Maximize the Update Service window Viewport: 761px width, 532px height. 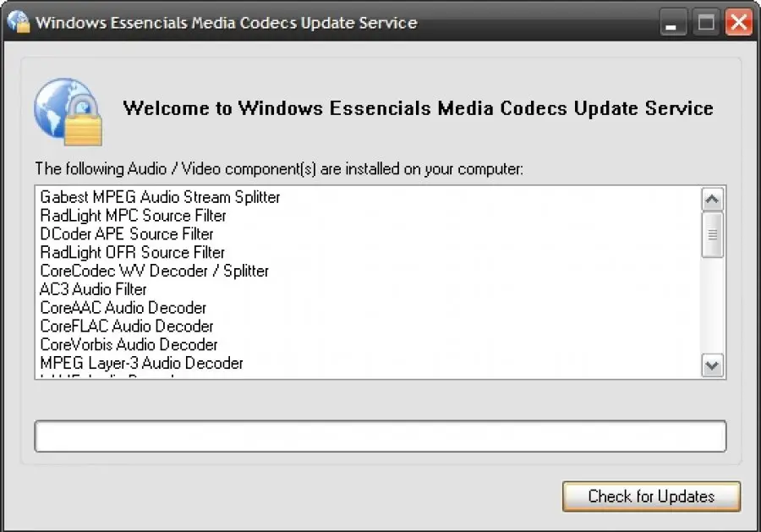[706, 23]
